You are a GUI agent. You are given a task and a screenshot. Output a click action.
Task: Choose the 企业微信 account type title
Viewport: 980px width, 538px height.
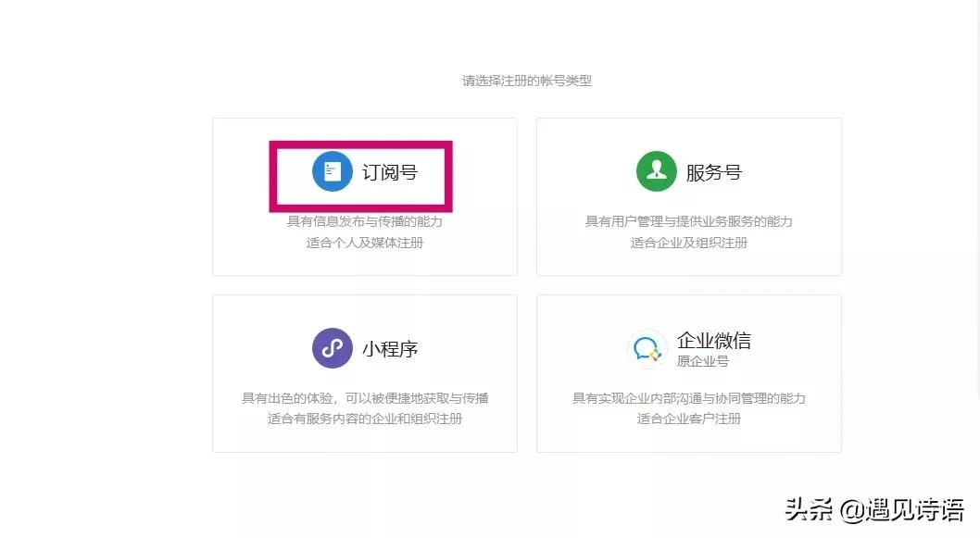pyautogui.click(x=714, y=340)
